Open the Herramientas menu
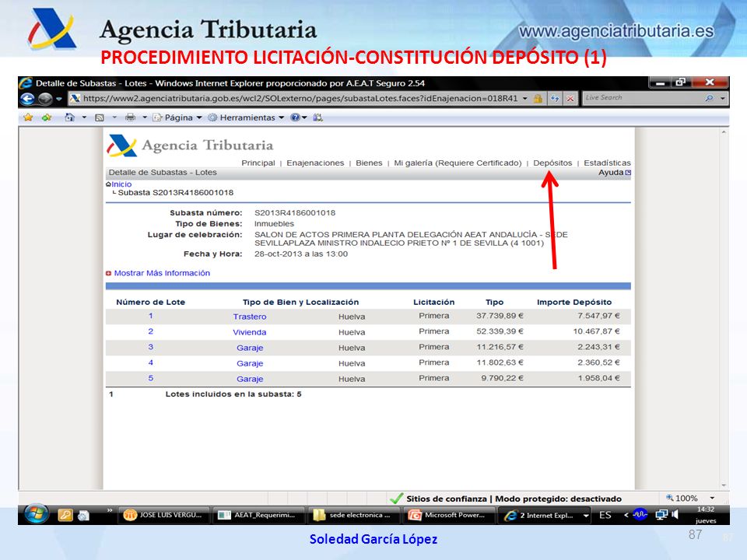 pos(247,117)
